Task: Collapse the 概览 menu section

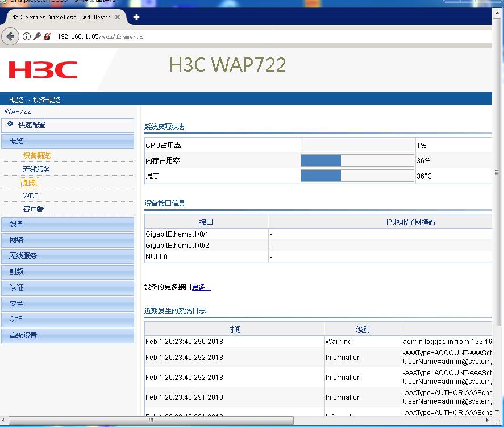Action: pos(68,141)
